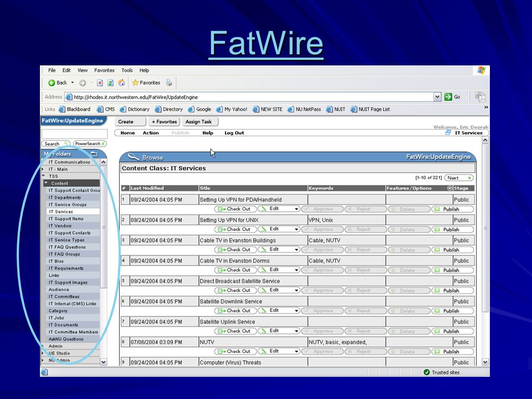The height and width of the screenshot is (399, 532).
Task: Click the Assign Task button
Action: 200,121
